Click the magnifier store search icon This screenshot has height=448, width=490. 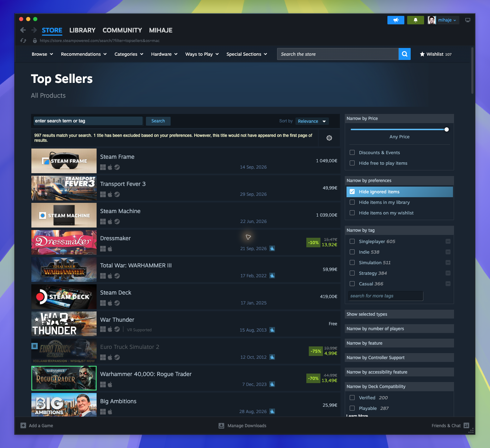pos(405,54)
